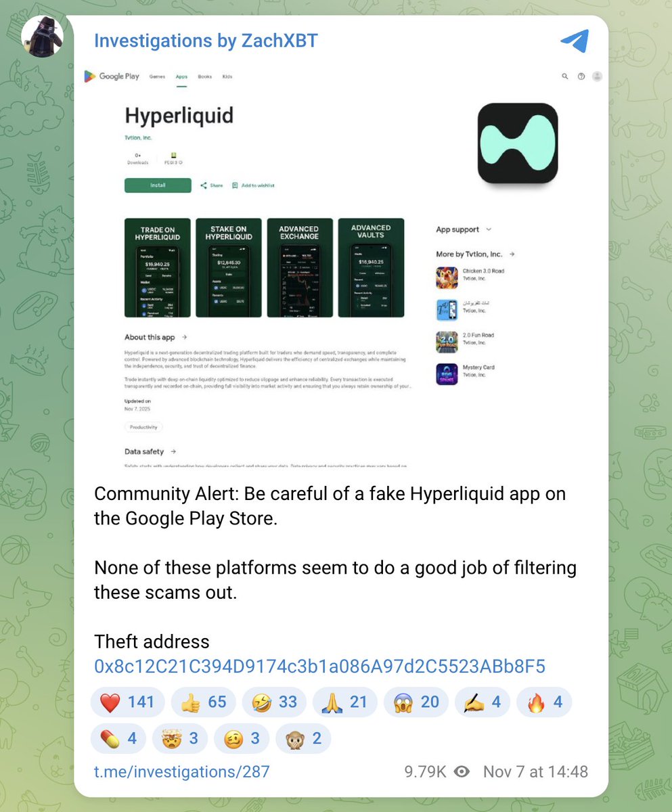Click the Productivity category chip
The width and height of the screenshot is (672, 812).
tap(143, 427)
